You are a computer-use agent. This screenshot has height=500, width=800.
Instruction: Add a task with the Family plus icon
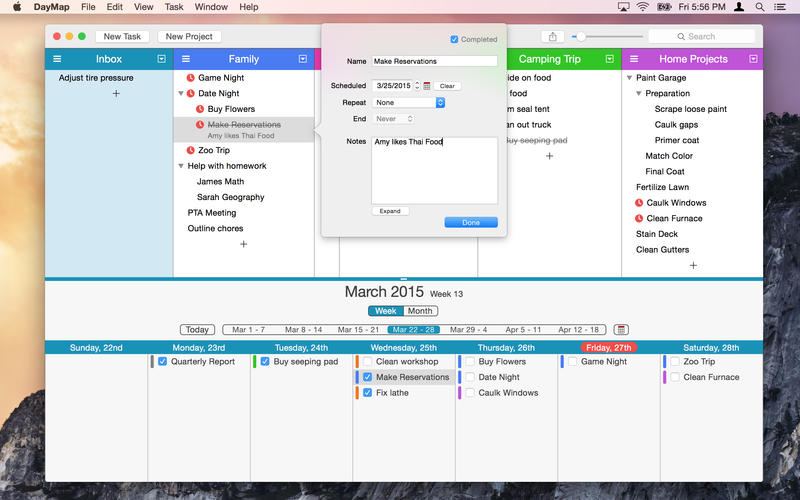click(x=243, y=244)
